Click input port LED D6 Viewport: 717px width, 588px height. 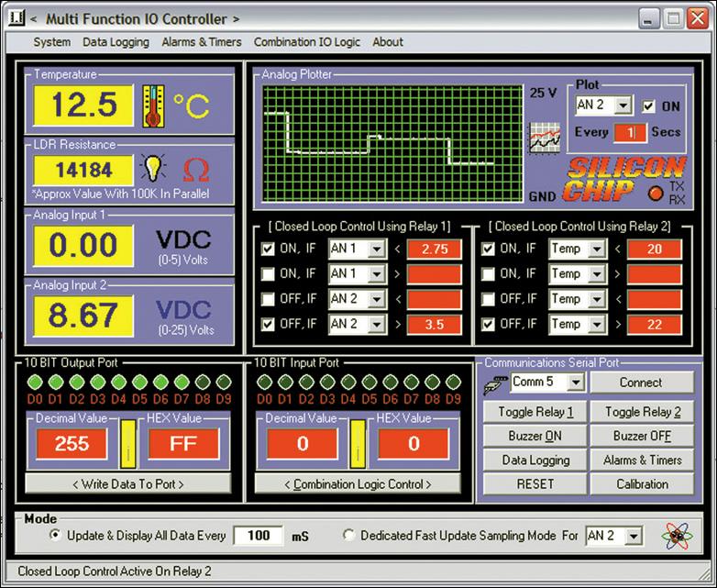pyautogui.click(x=390, y=383)
